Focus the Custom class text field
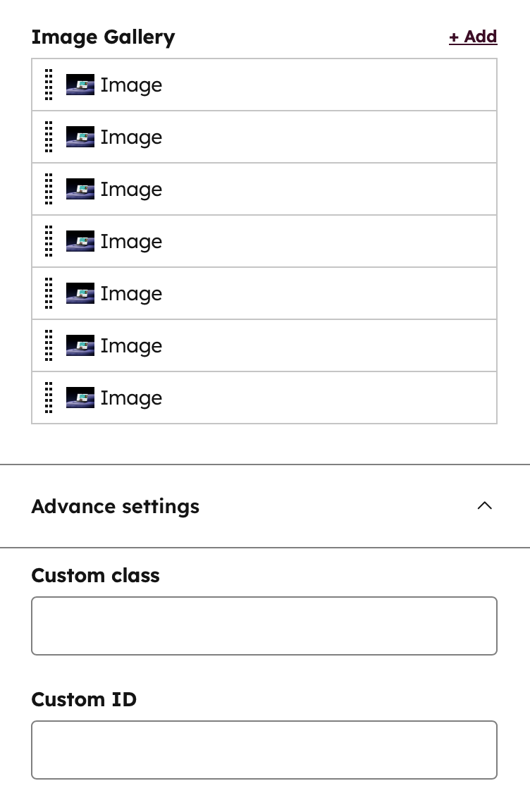The image size is (530, 812). click(x=264, y=626)
